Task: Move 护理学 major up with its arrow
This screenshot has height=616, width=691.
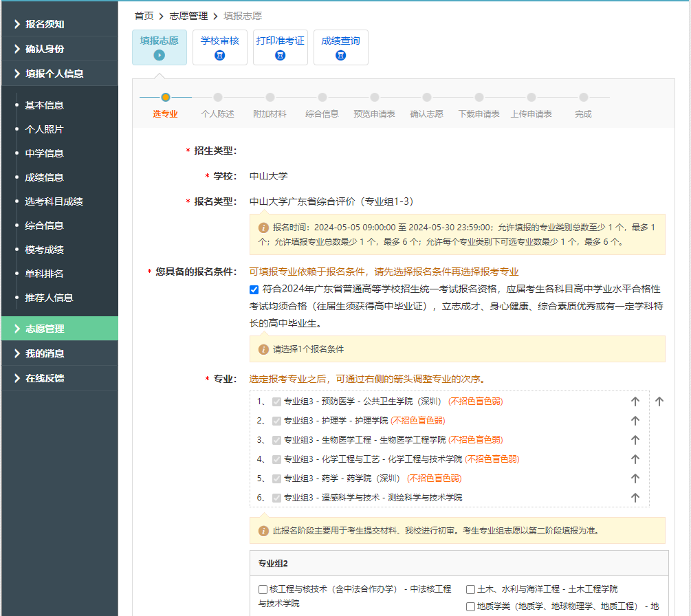Action: pos(635,420)
